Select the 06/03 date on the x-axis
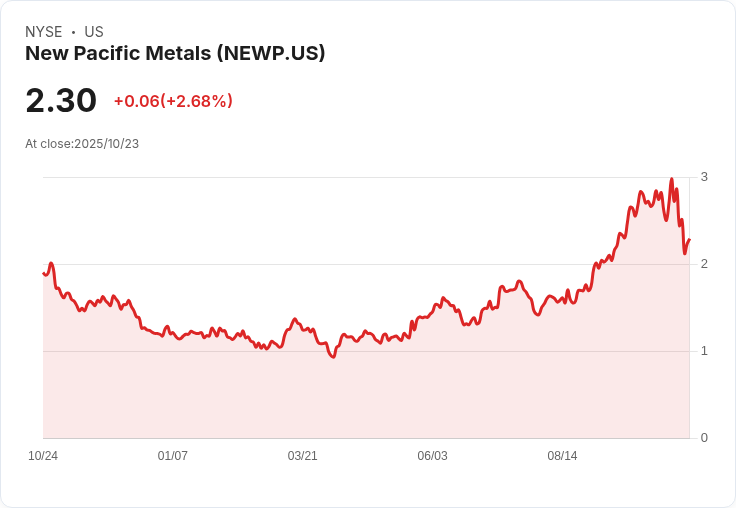This screenshot has height=508, width=736. click(432, 456)
